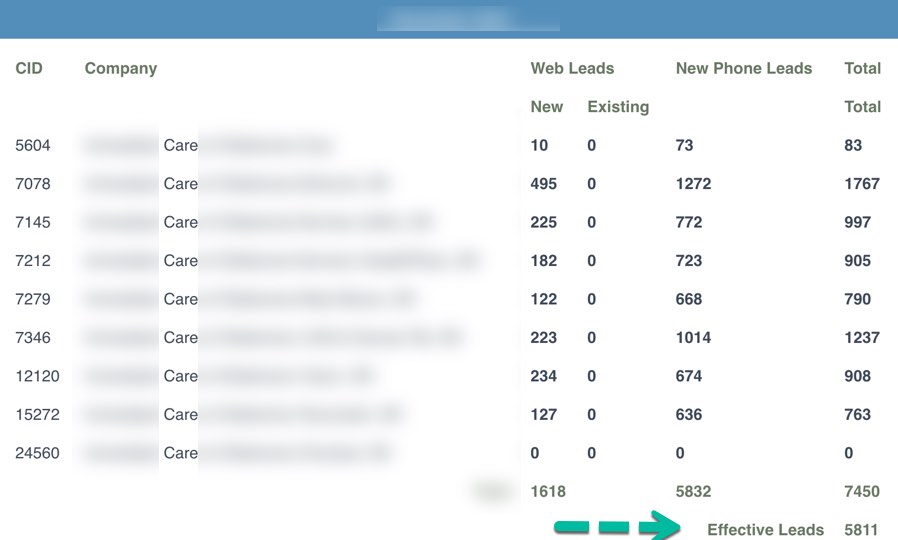
Task: Click the 5811 effective leads value
Action: coord(862,530)
